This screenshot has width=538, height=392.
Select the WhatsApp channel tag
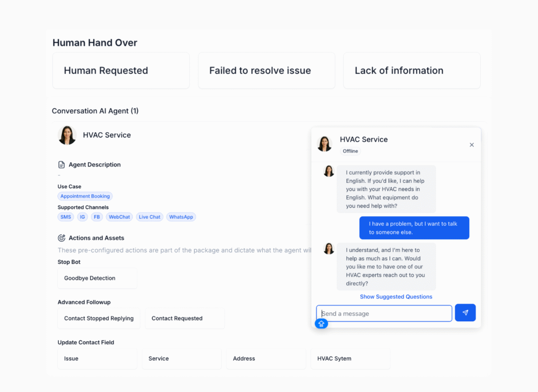coord(181,217)
